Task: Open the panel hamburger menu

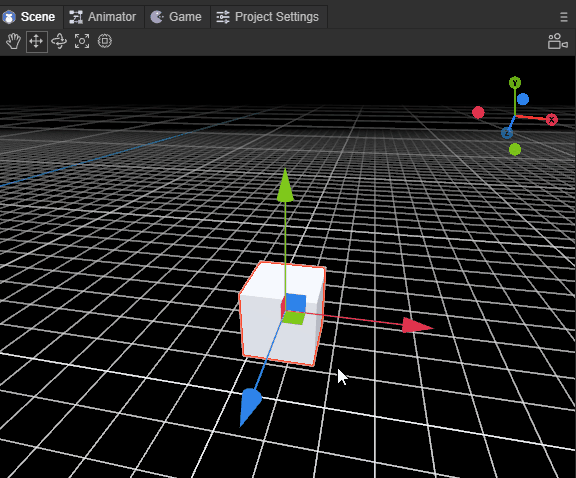Action: 564,17
